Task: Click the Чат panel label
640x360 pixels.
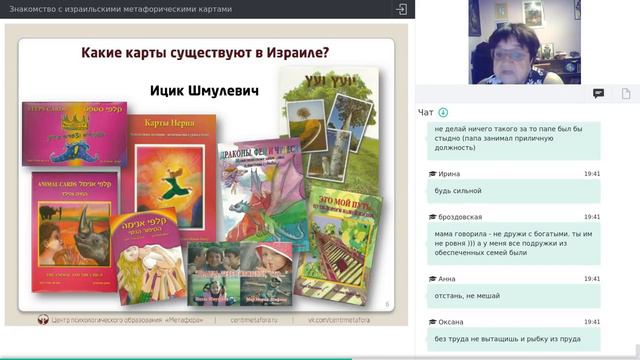Action: pyautogui.click(x=425, y=113)
